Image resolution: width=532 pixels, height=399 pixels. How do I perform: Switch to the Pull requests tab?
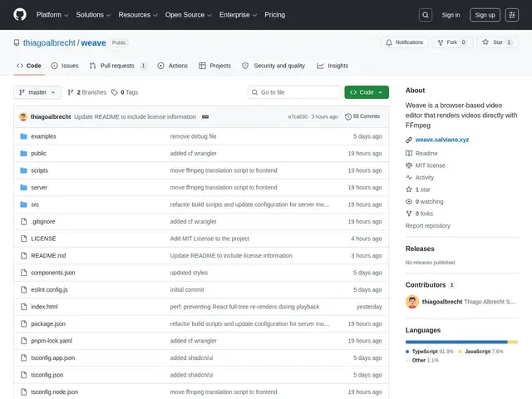(x=118, y=66)
